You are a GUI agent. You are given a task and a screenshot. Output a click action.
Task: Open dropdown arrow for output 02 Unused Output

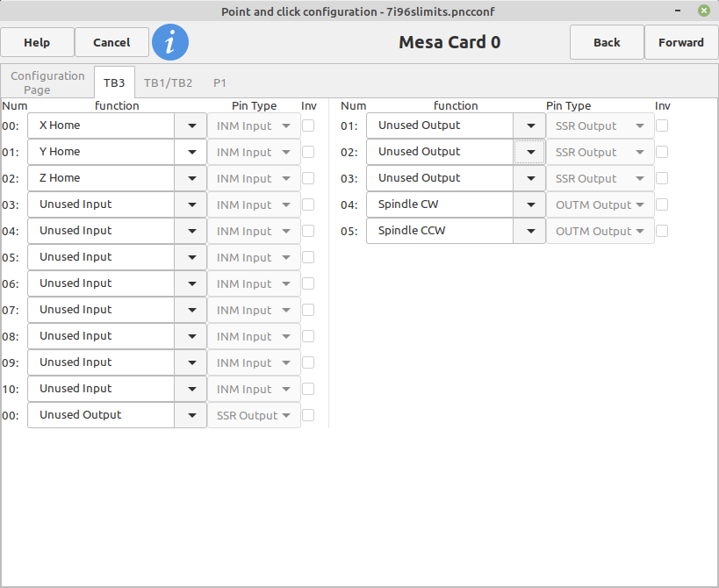[530, 152]
